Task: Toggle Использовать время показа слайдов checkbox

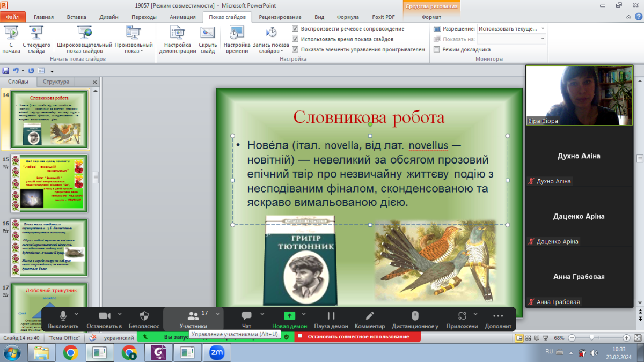Action: tap(295, 39)
